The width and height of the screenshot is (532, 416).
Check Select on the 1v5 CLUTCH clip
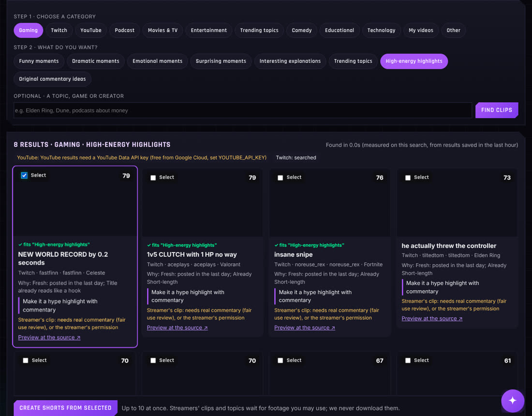point(153,178)
